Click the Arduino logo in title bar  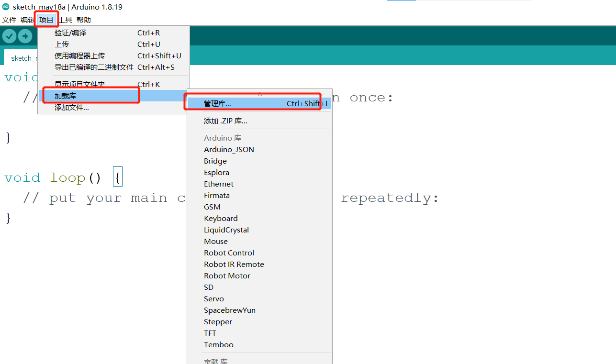click(6, 7)
